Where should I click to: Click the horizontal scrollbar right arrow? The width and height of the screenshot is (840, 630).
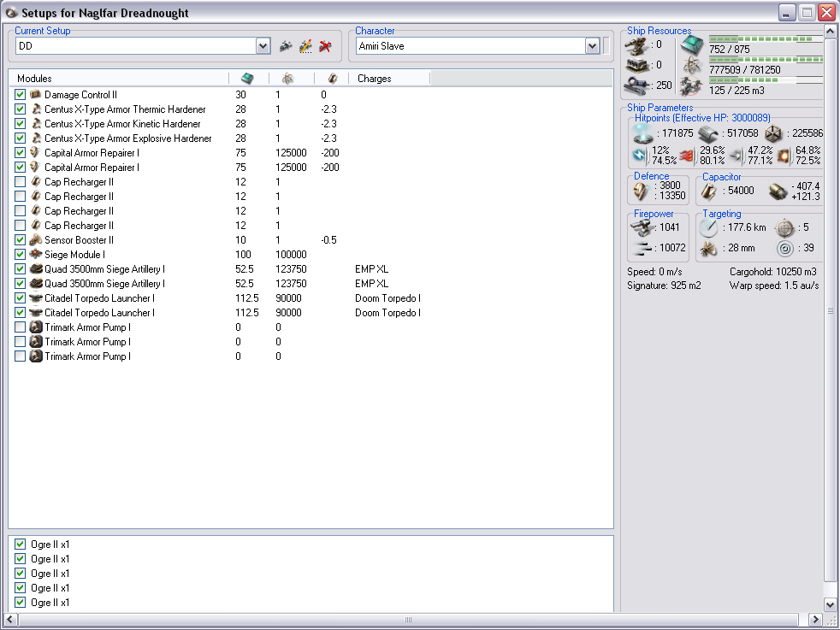click(x=815, y=619)
